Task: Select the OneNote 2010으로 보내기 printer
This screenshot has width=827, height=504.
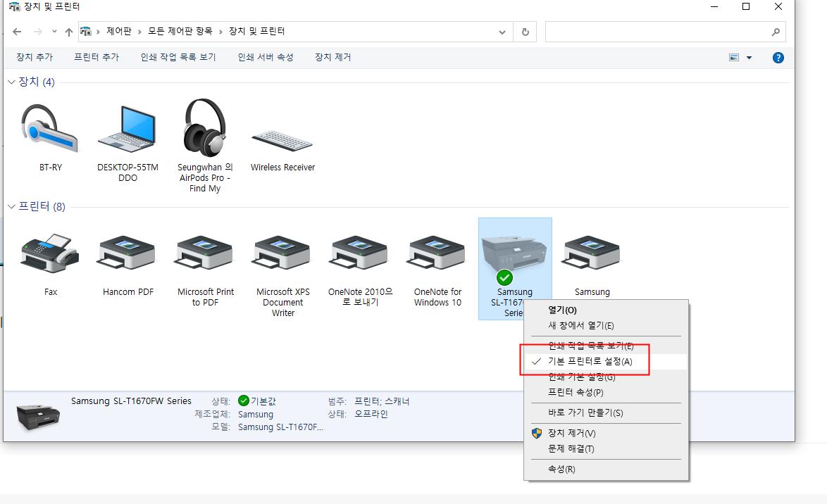Action: (360, 253)
